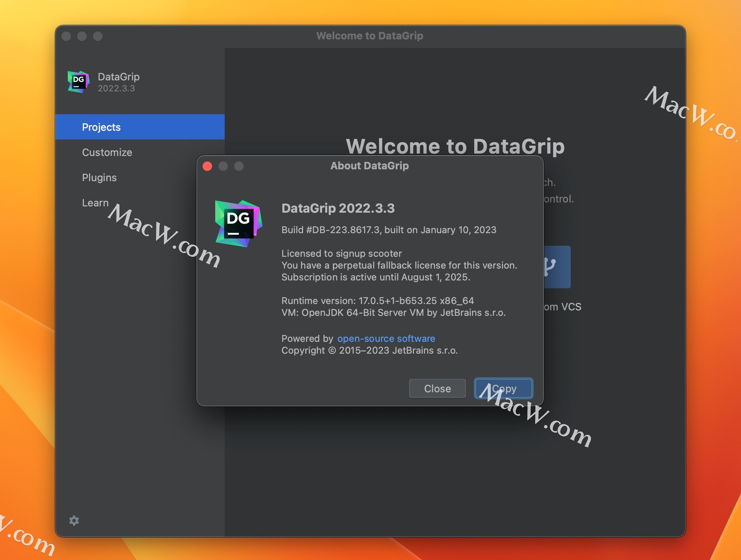
Task: Click the Copyright 2015–2023 JetBrains line
Action: [x=370, y=350]
